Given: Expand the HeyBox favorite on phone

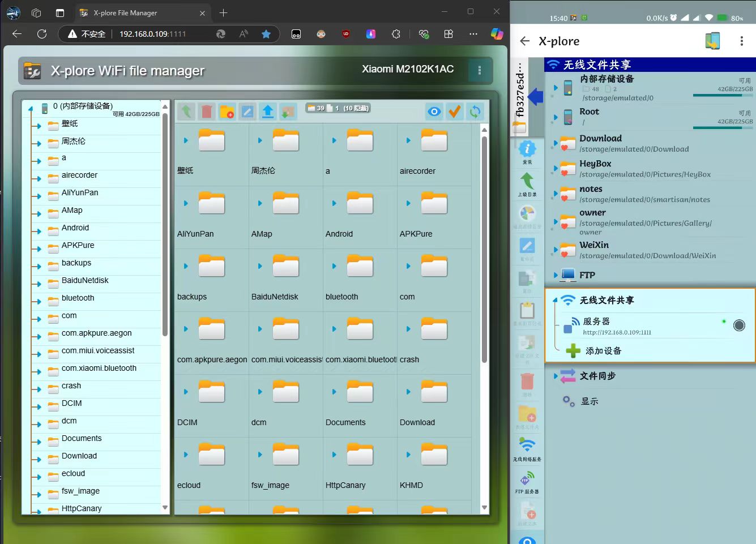Looking at the screenshot, I should pyautogui.click(x=556, y=168).
